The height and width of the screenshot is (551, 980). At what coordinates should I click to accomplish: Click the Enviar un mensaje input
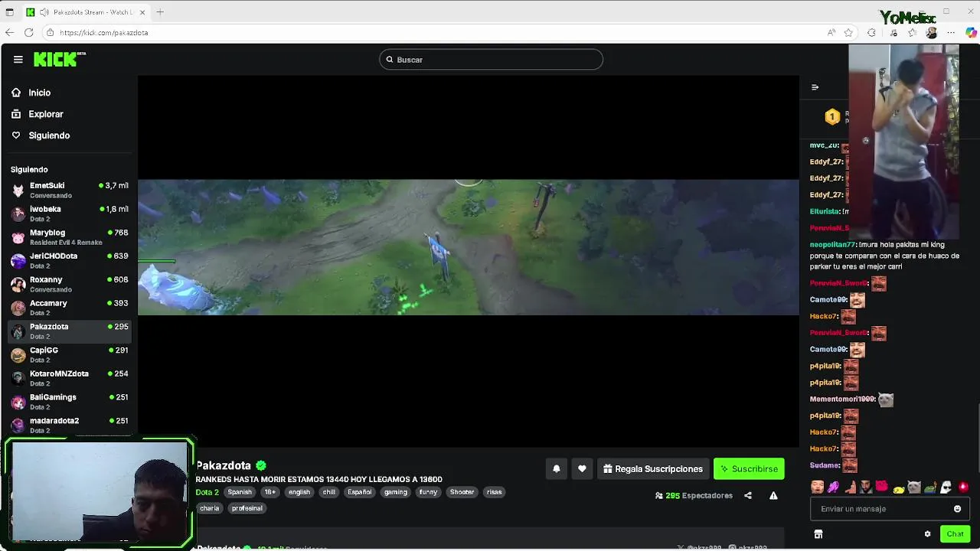pyautogui.click(x=890, y=509)
